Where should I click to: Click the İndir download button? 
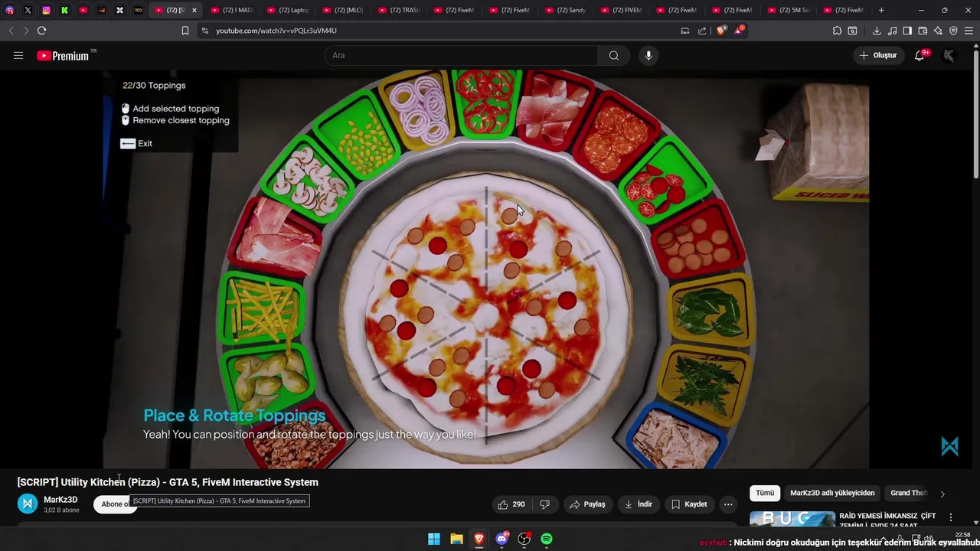point(639,504)
